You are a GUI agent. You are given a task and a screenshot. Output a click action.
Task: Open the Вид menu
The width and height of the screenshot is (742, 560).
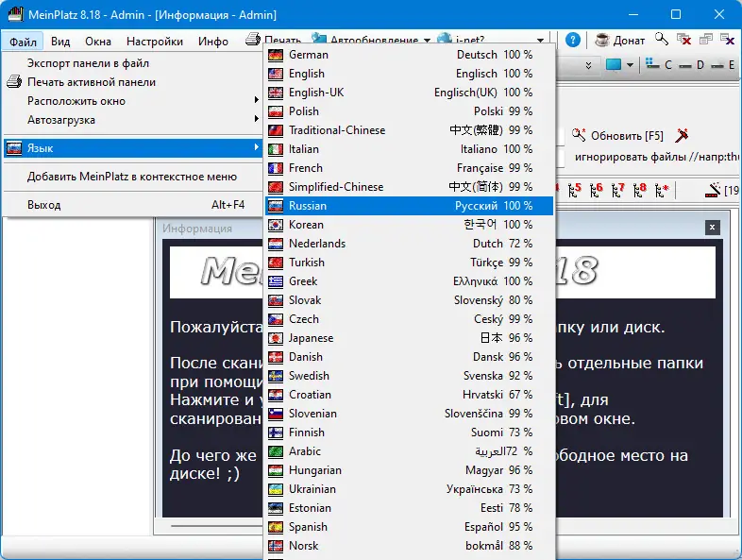60,42
